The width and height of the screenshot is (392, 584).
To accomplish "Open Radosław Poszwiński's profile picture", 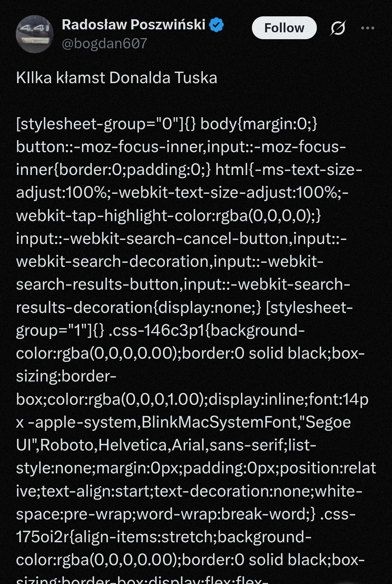I will point(35,34).
